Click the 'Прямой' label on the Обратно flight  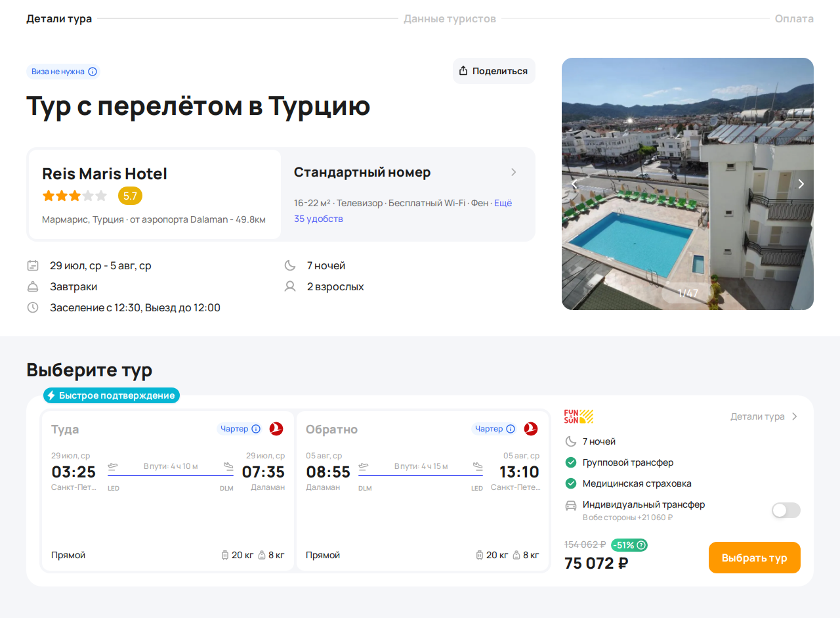click(x=323, y=555)
